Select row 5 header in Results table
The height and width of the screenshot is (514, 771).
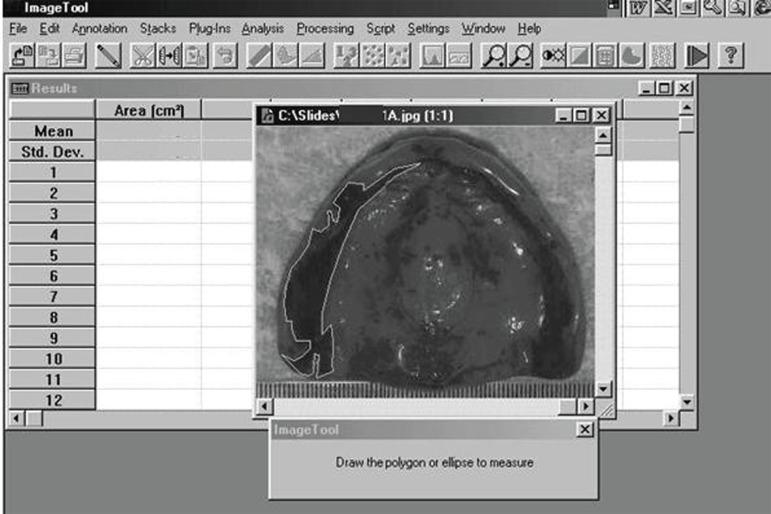[x=52, y=255]
